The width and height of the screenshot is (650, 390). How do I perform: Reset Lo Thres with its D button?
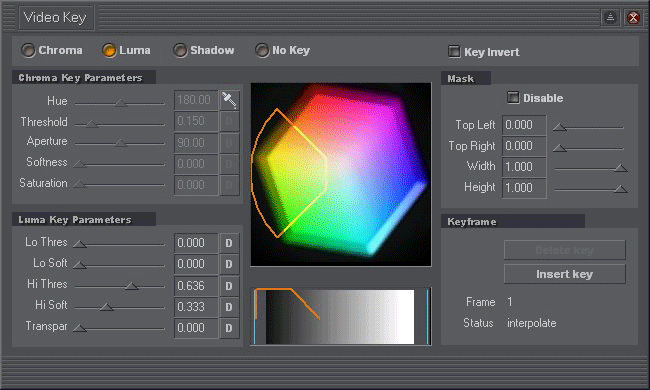[229, 243]
